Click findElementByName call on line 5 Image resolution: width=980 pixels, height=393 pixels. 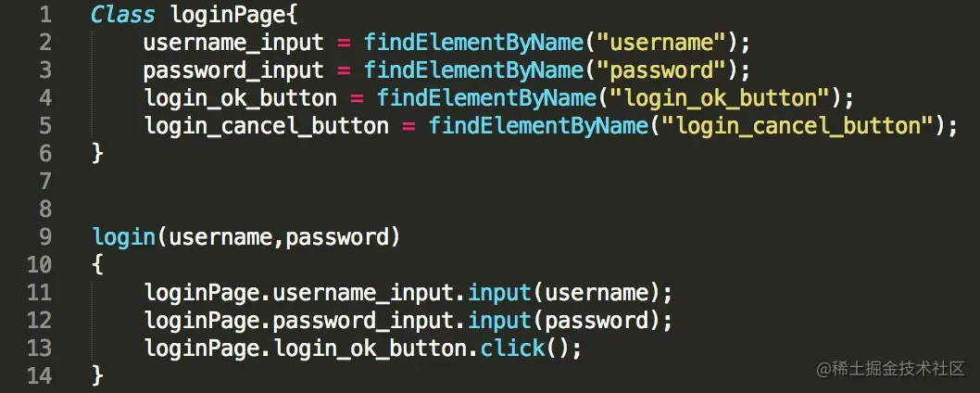click(539, 126)
